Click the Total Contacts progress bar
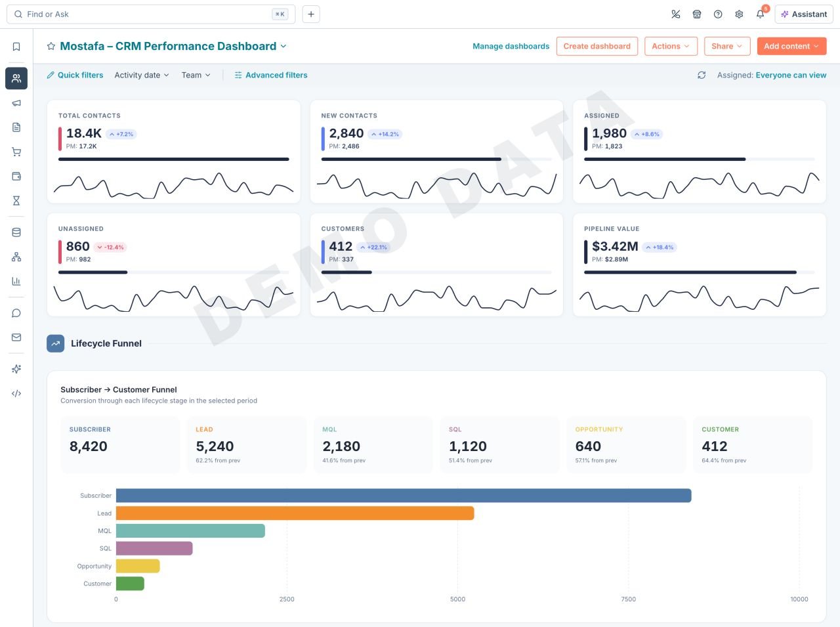Image resolution: width=840 pixels, height=627 pixels. [x=174, y=159]
